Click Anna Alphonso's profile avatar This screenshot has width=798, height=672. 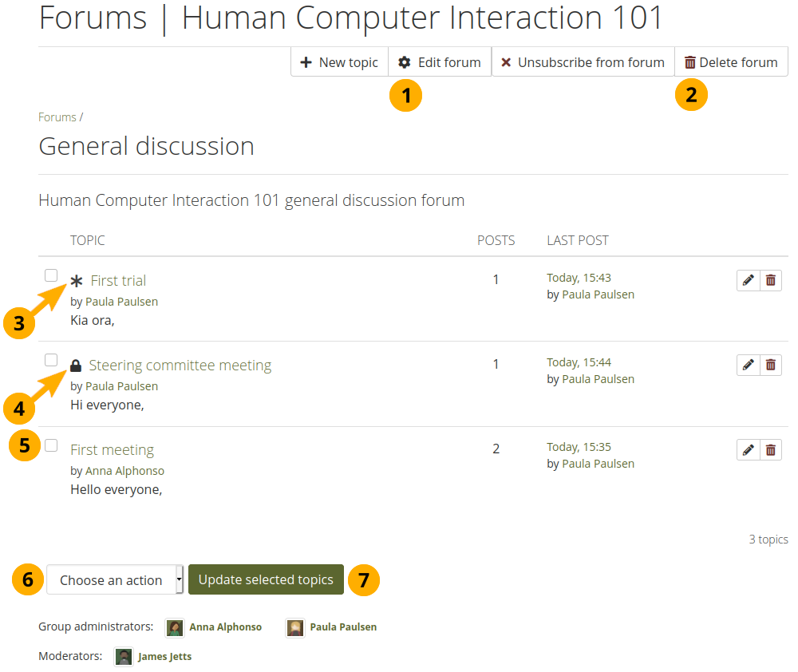pyautogui.click(x=175, y=627)
